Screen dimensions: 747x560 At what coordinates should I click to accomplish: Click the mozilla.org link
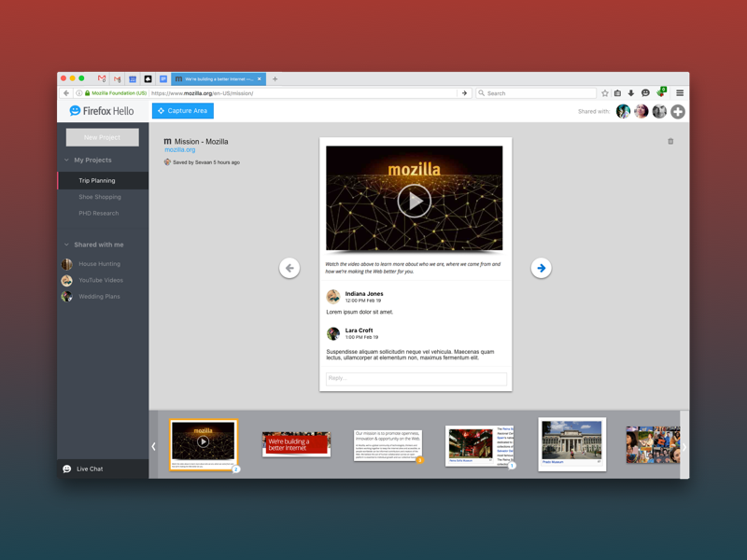point(179,149)
